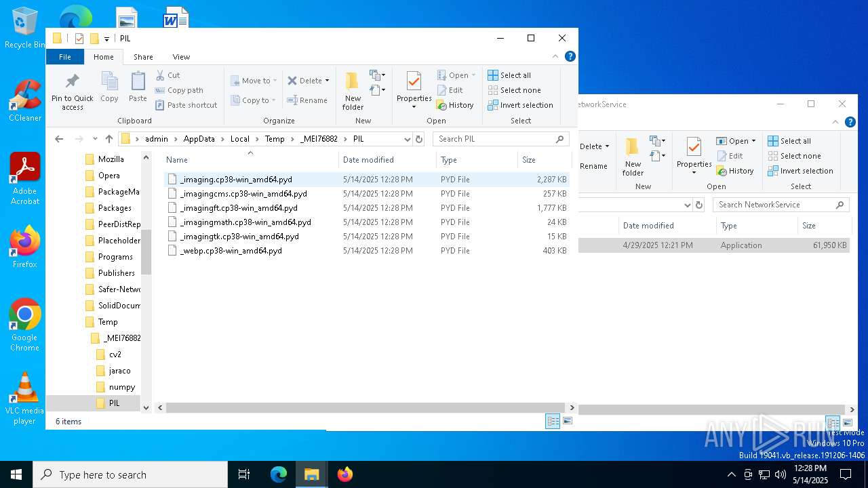Click History in PIL window ribbon
Screen dimensions: 868x488
456,105
